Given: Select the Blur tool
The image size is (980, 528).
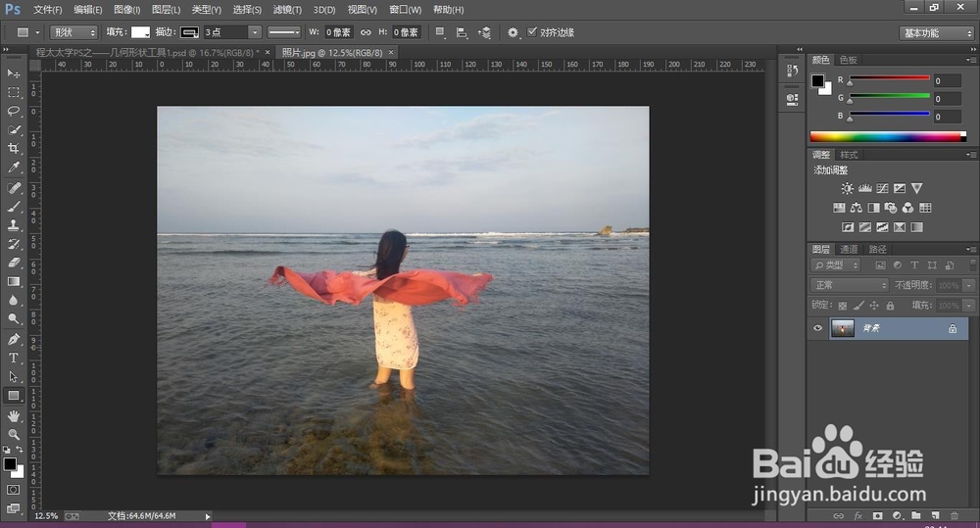Looking at the screenshot, I should (13, 301).
